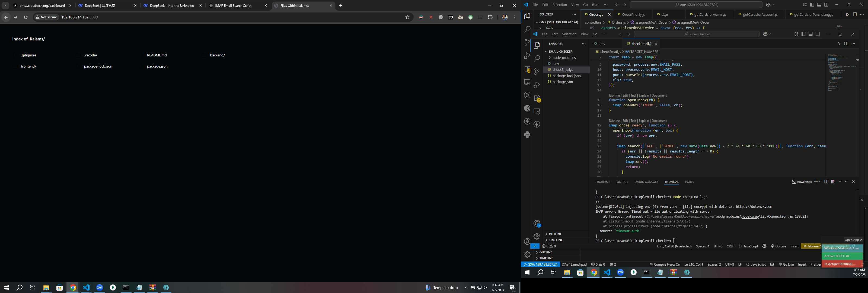Run checkEmail.js with the play button
Image resolution: width=868 pixels, height=293 pixels.
click(x=839, y=44)
